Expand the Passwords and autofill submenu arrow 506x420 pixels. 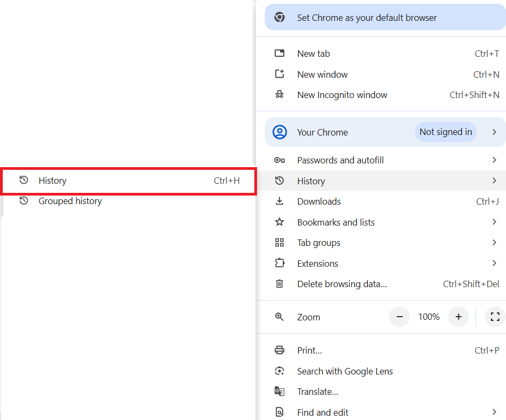(494, 160)
